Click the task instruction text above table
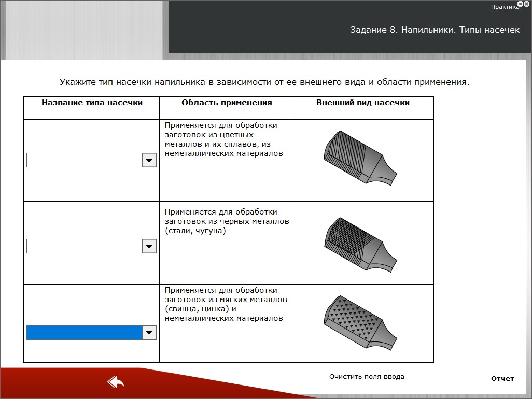Viewport: 532px width, 399px height. (264, 82)
